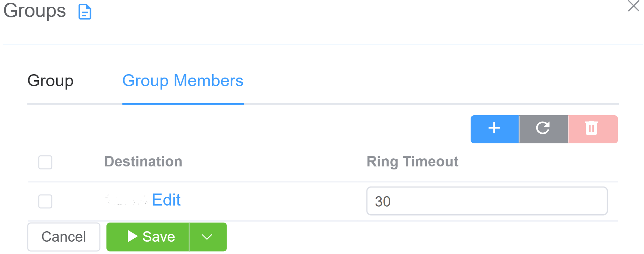Click the red trash delete icon

[592, 129]
